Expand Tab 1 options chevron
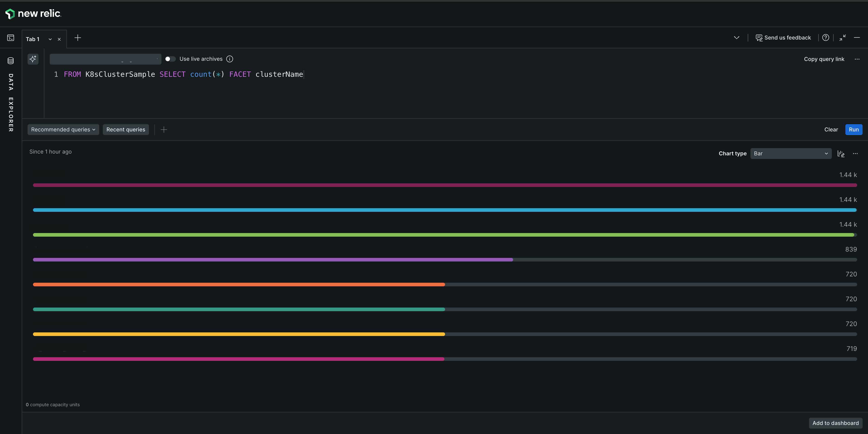868x434 pixels. (50, 39)
